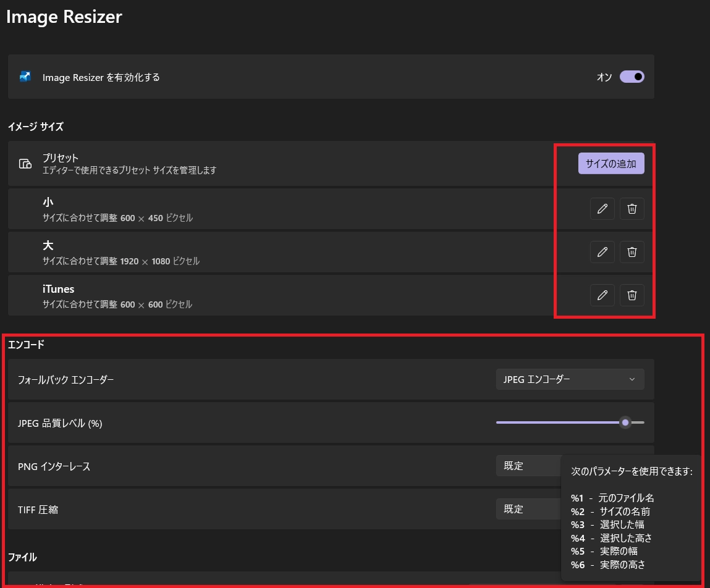This screenshot has height=588, width=710.
Task: Click the オン label beside the toggle
Action: tap(604, 77)
